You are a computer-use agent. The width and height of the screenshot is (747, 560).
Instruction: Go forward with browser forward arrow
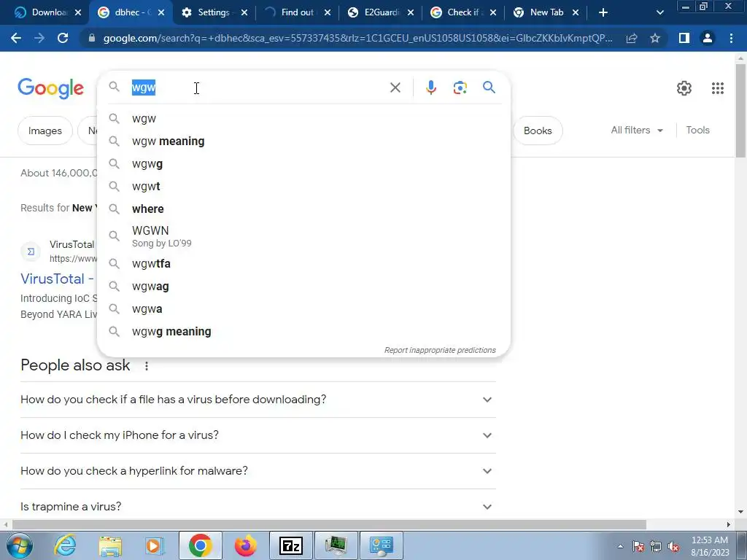pos(39,38)
